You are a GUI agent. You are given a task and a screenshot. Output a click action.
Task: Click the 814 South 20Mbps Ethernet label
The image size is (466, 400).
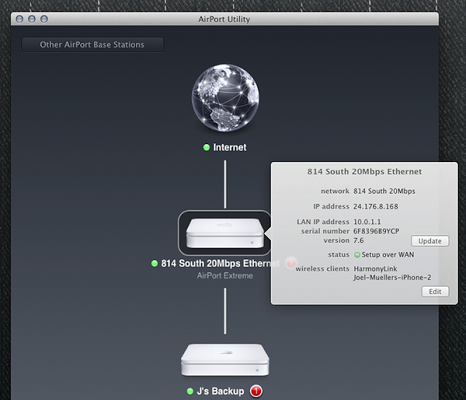click(220, 263)
